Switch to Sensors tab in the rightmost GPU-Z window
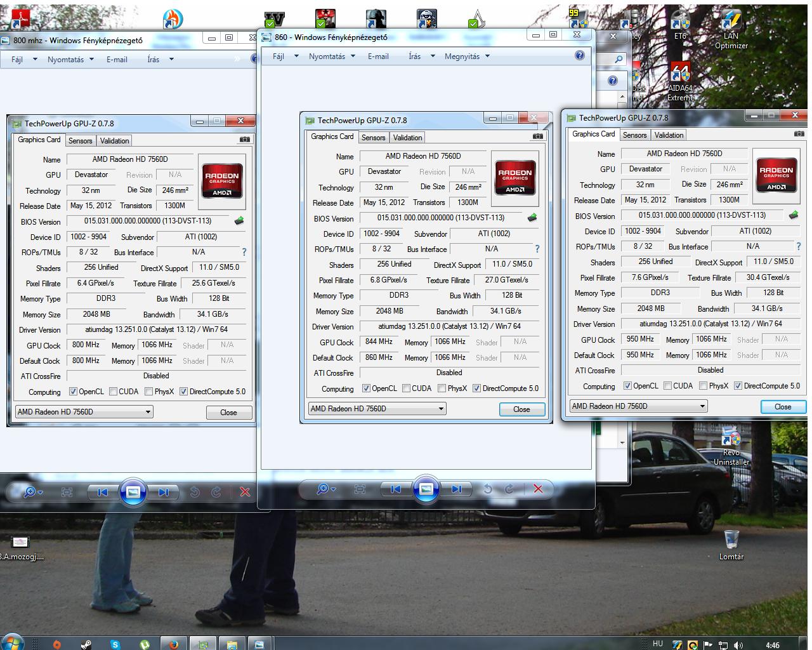The height and width of the screenshot is (650, 812). (634, 135)
